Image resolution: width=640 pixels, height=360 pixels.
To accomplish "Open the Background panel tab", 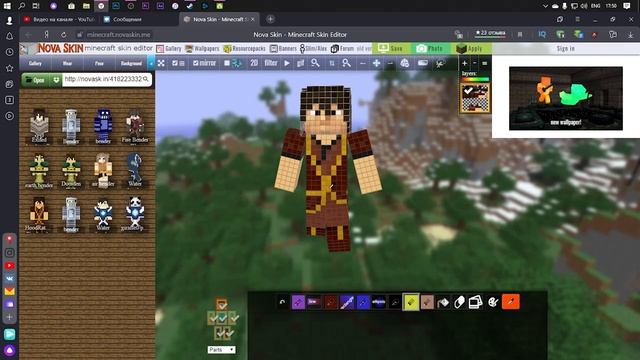I will [131, 63].
